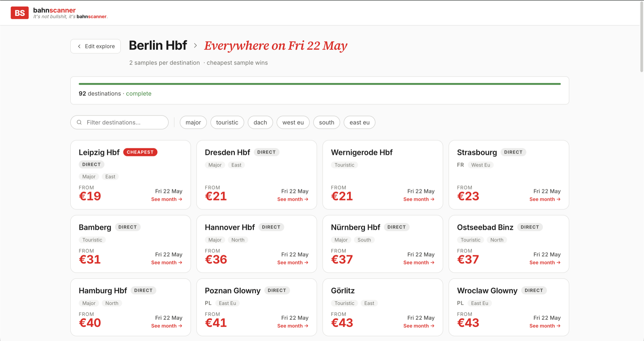Open See month for Wernigerode Hbf
The image size is (644, 341).
pyautogui.click(x=419, y=199)
